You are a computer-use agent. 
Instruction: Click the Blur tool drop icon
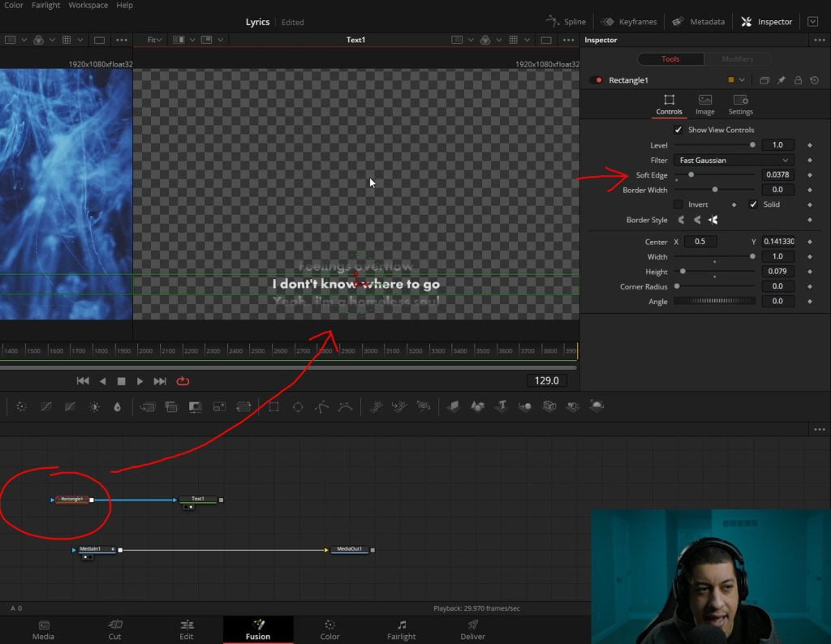[117, 406]
